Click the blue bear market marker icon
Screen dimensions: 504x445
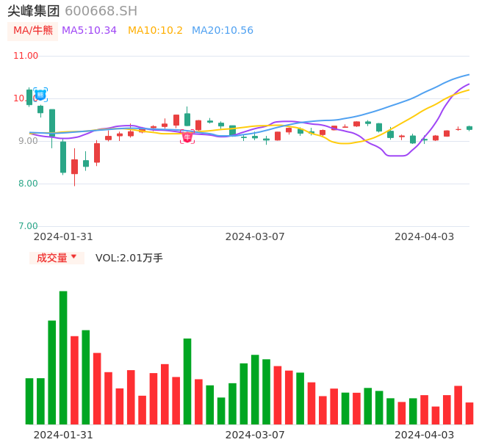coord(40,95)
